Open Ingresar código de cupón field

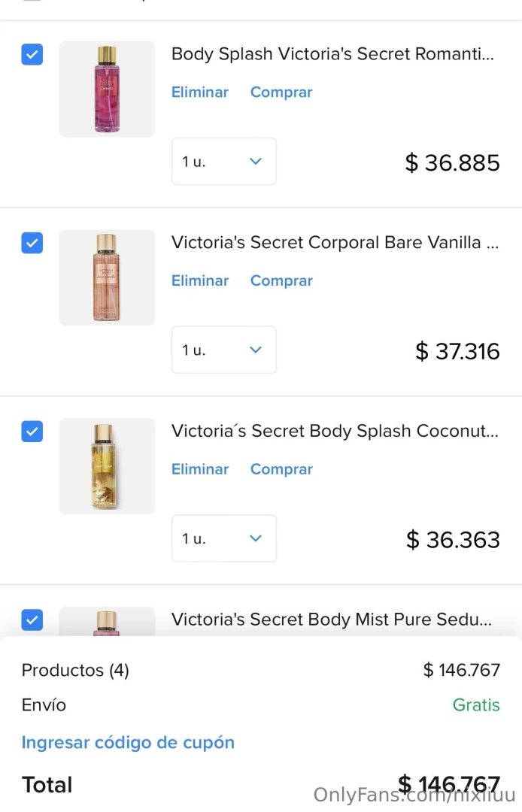coord(128,742)
